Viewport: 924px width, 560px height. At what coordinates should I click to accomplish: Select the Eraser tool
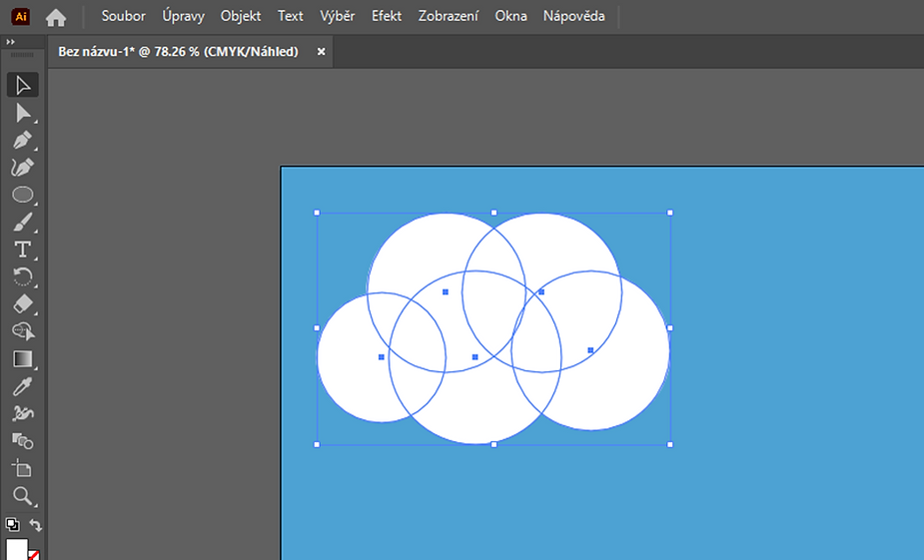23,303
